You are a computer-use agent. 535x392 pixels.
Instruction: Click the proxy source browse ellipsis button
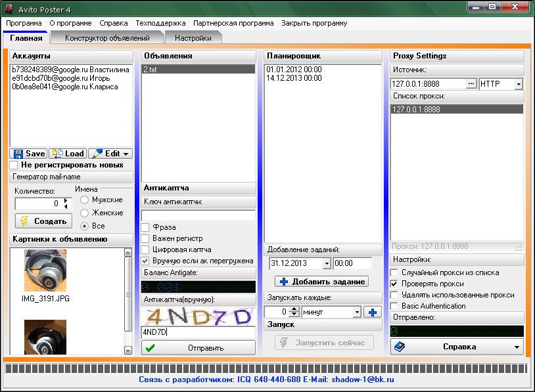coord(471,84)
